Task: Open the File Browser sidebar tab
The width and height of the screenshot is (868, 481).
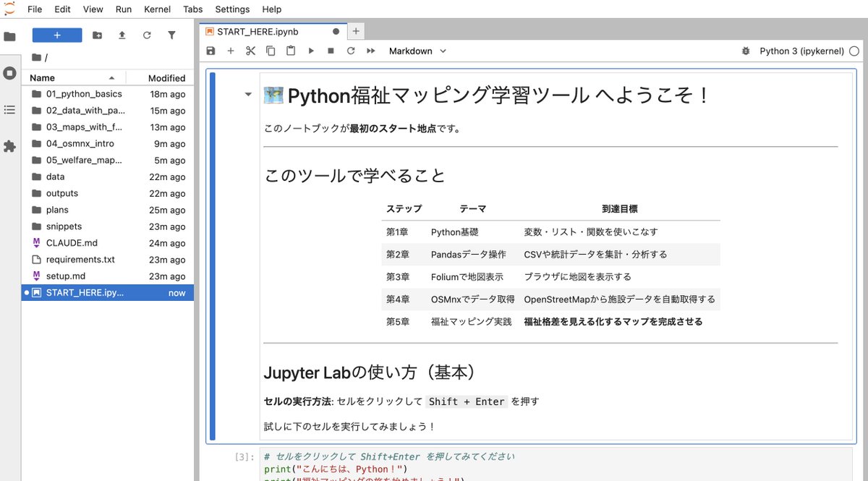Action: click(x=9, y=36)
